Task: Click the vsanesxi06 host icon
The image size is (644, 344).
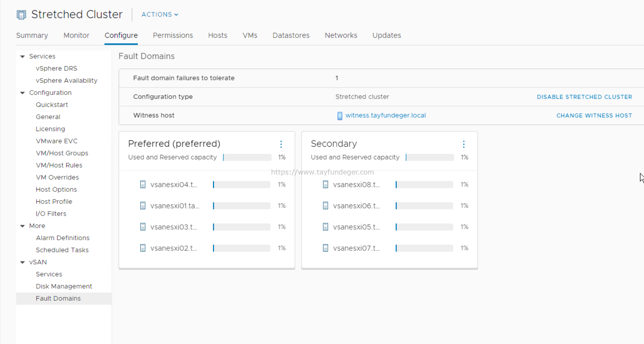Action: click(326, 206)
